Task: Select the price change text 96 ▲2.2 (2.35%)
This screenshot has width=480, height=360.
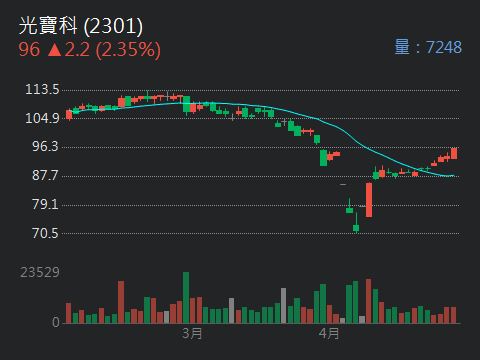Action: click(x=89, y=50)
